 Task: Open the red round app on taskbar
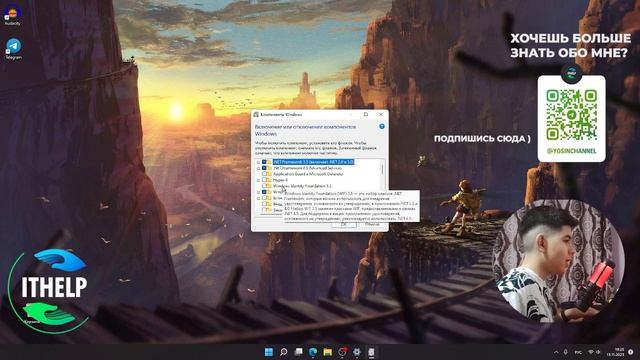click(342, 352)
